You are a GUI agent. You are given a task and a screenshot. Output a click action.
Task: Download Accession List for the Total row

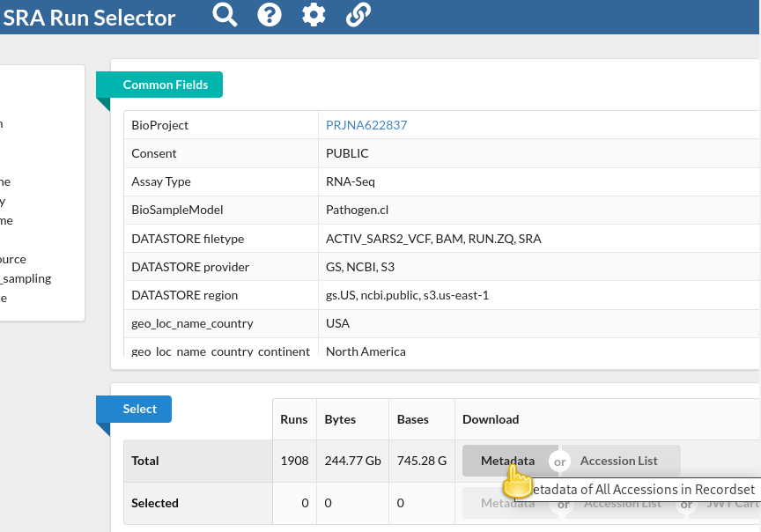619,461
